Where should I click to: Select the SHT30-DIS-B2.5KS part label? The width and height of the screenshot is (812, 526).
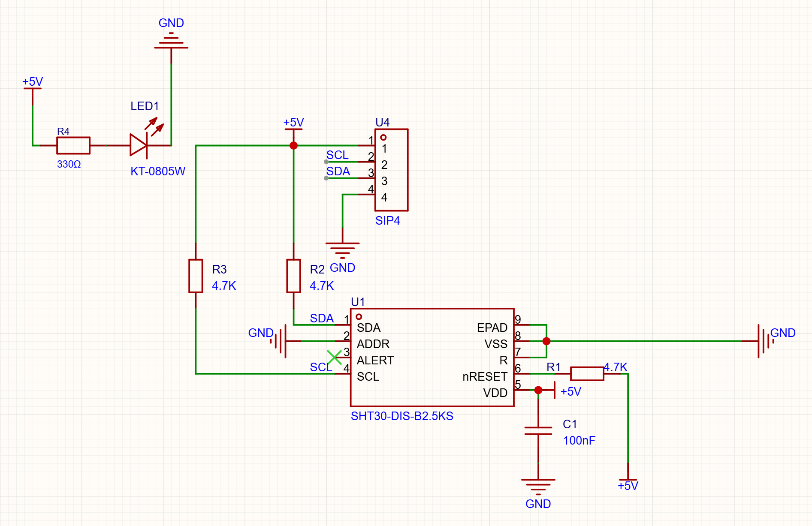402,416
